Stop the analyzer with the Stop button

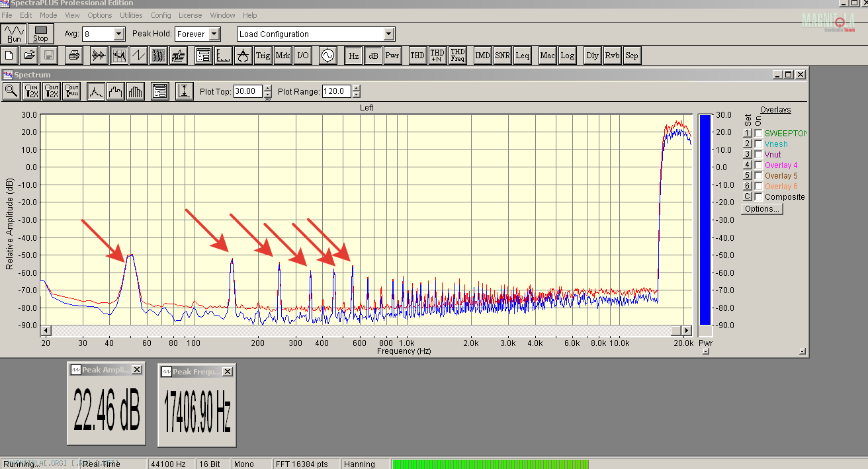coord(40,34)
